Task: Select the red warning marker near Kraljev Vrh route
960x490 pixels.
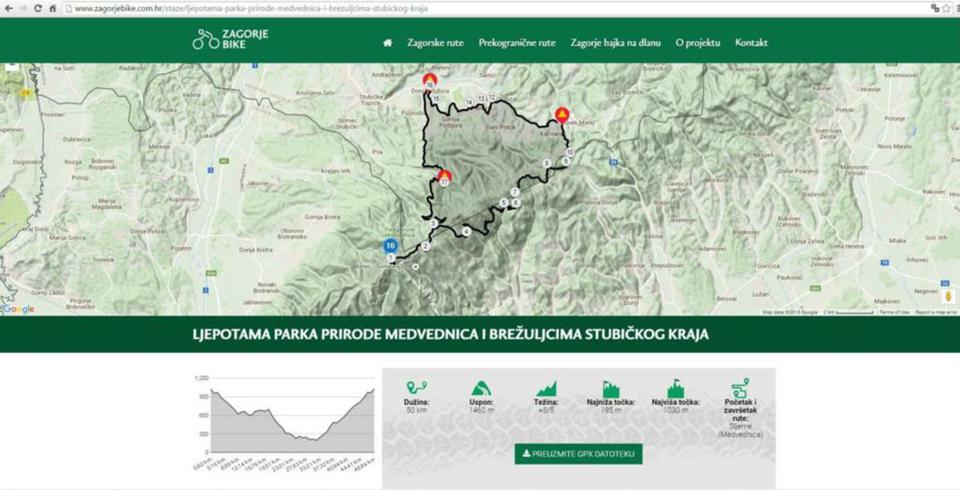Action: click(x=444, y=178)
